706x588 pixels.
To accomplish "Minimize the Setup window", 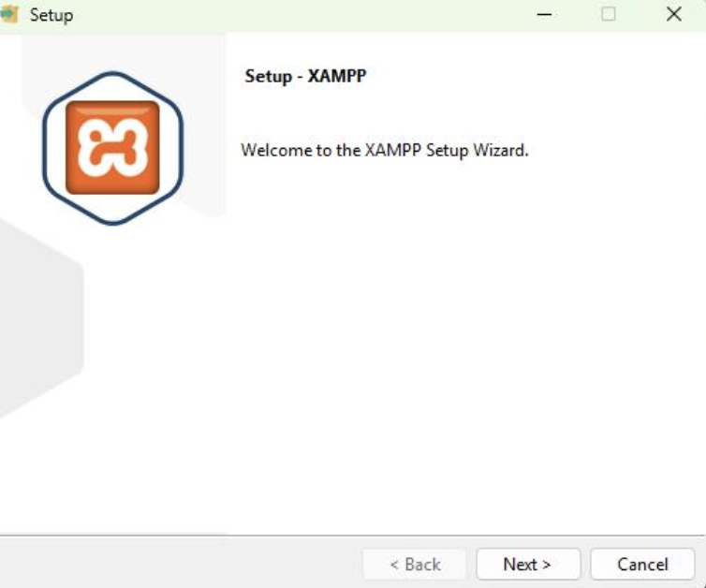I will (x=545, y=15).
